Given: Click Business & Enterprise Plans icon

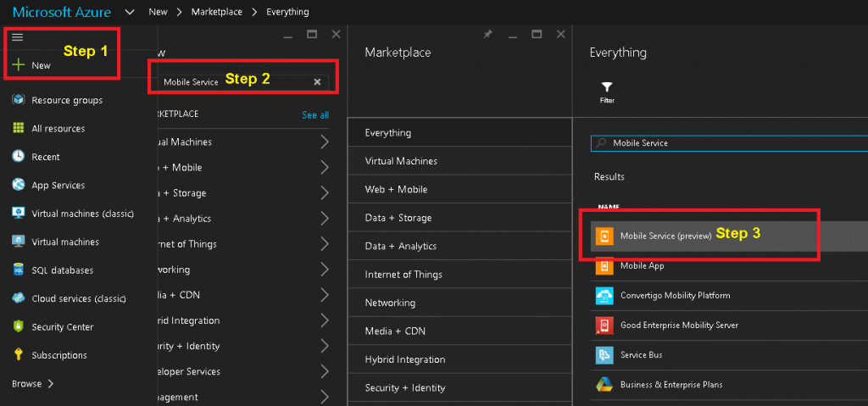Looking at the screenshot, I should (604, 385).
